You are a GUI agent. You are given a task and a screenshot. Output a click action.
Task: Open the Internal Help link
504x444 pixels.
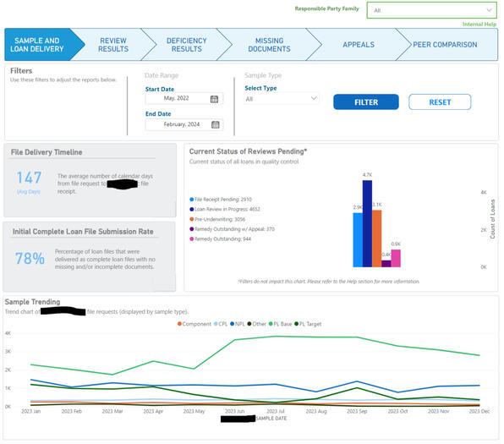point(479,25)
